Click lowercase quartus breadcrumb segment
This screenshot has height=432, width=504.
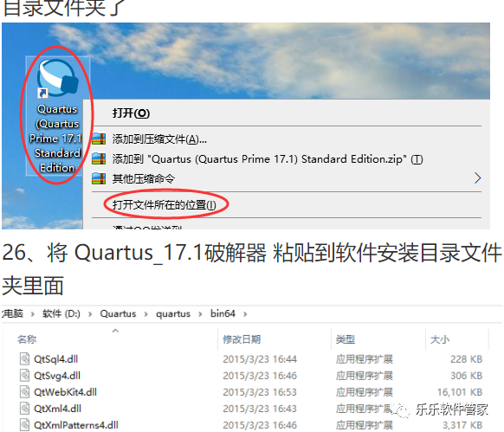pos(173,313)
